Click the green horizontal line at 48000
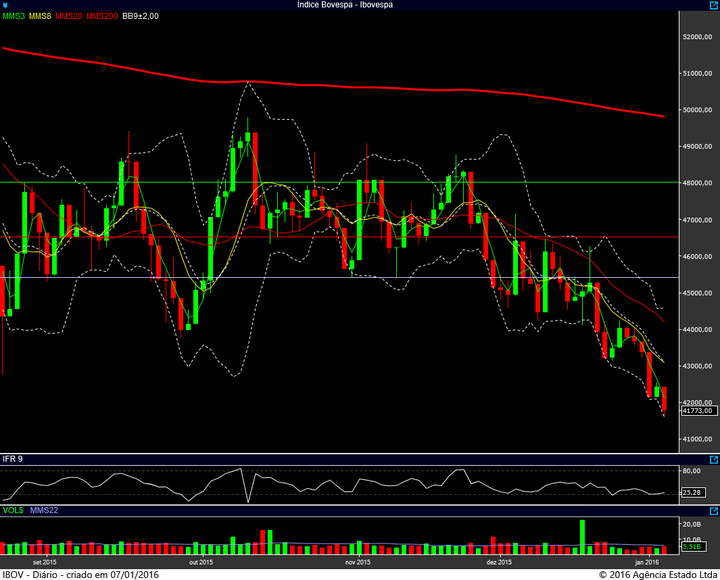Image resolution: width=720 pixels, height=580 pixels. pos(339,182)
